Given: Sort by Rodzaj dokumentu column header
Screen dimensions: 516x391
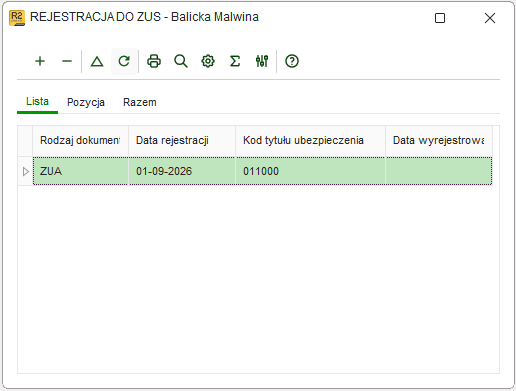Looking at the screenshot, I should [80, 140].
